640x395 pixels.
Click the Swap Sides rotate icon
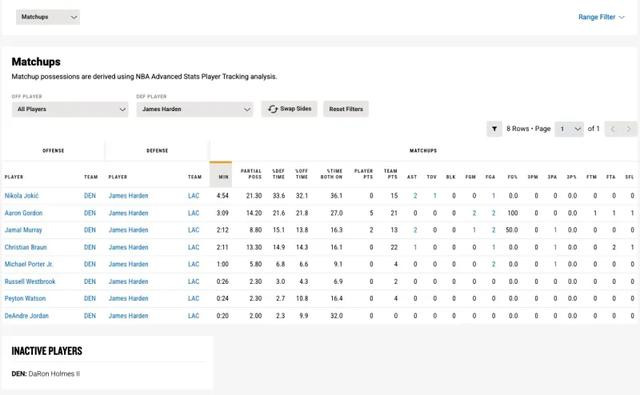click(273, 109)
